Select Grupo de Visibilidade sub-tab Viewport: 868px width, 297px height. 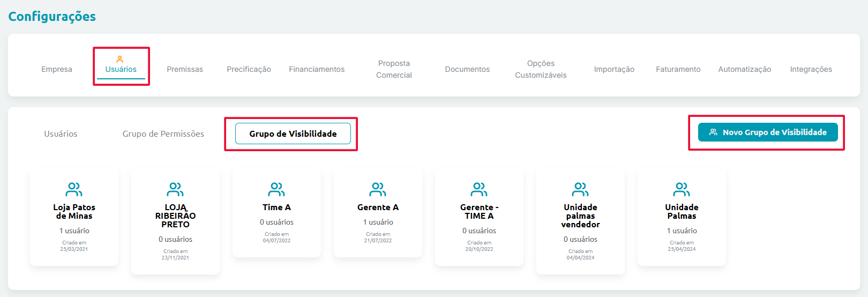(x=293, y=133)
